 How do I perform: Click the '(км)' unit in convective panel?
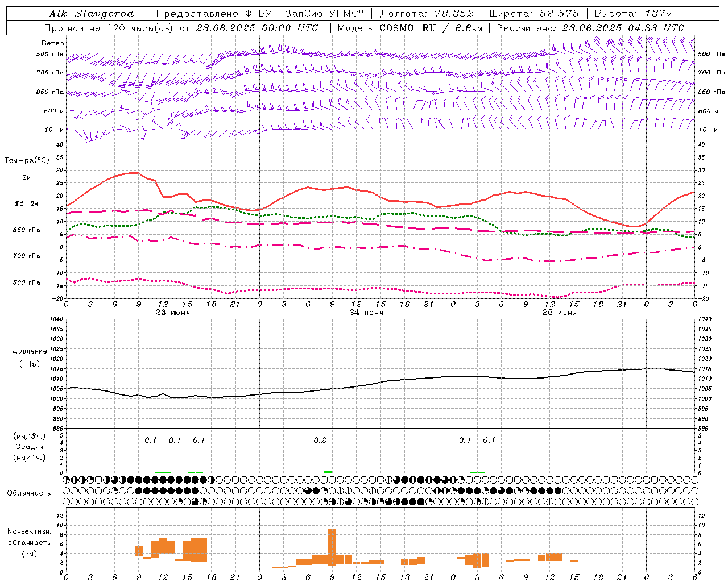pyautogui.click(x=30, y=554)
